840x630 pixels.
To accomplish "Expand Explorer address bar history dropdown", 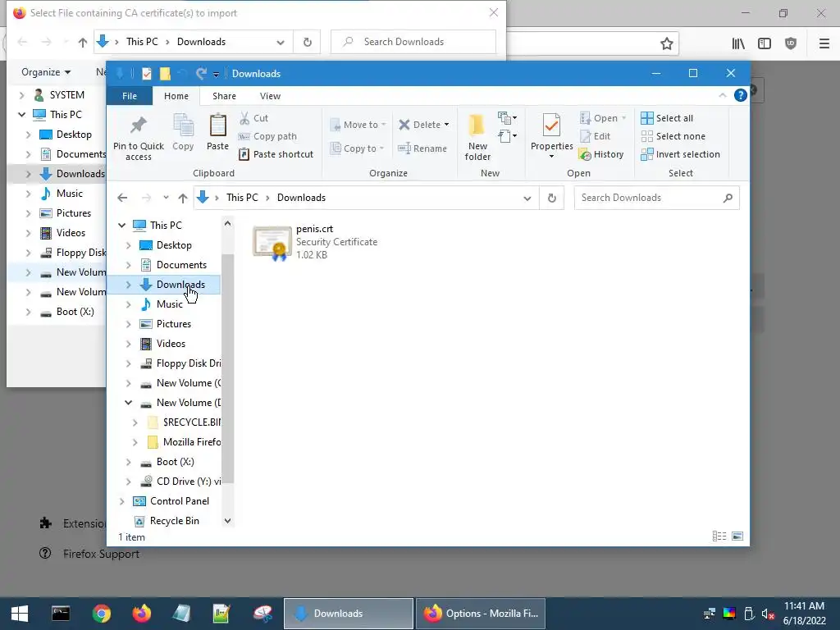I will (527, 199).
